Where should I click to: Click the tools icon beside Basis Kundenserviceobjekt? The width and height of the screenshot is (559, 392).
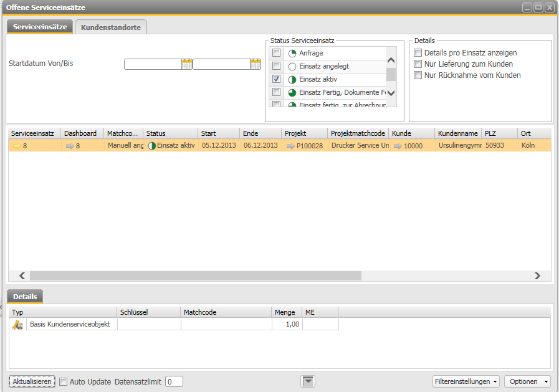(17, 323)
